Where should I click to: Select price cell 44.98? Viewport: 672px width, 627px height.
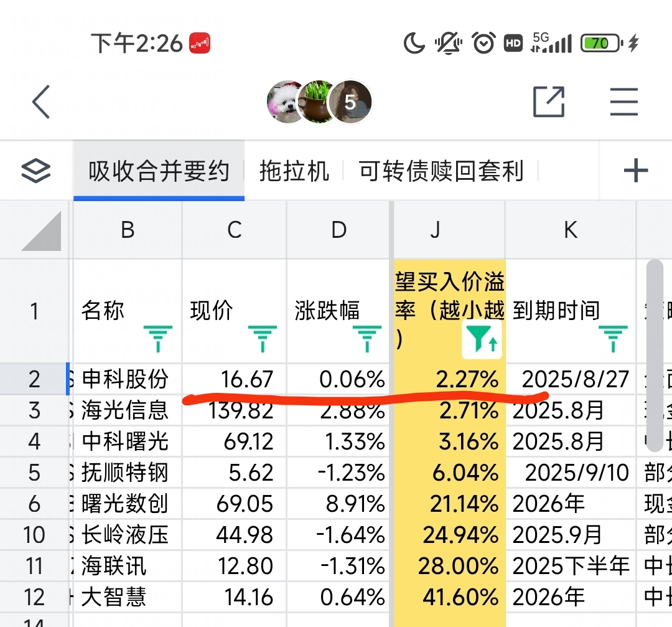235,535
